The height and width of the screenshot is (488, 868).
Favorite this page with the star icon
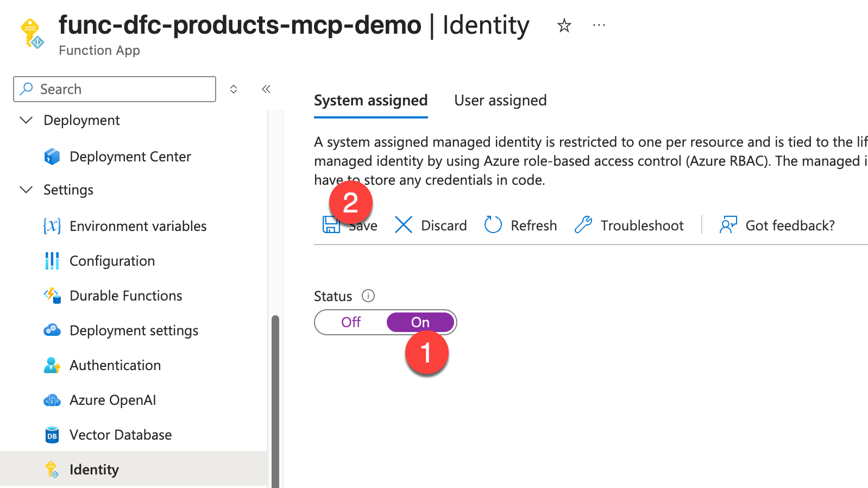point(564,26)
